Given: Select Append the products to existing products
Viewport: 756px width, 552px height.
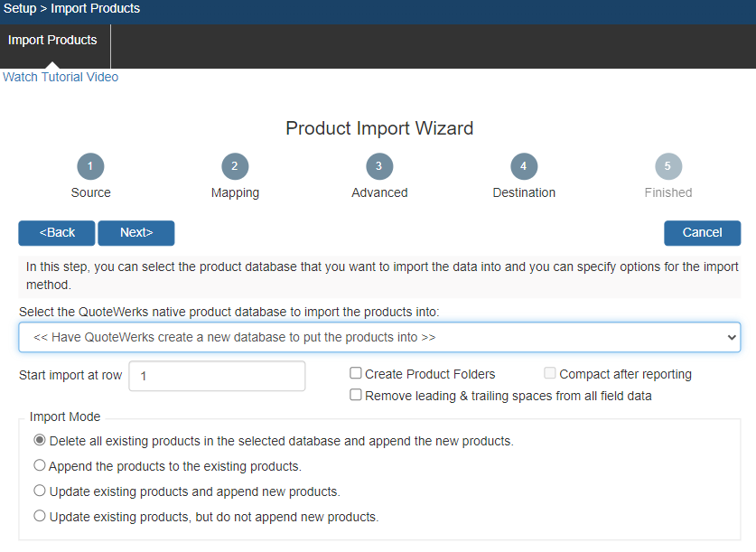Looking at the screenshot, I should coord(39,466).
